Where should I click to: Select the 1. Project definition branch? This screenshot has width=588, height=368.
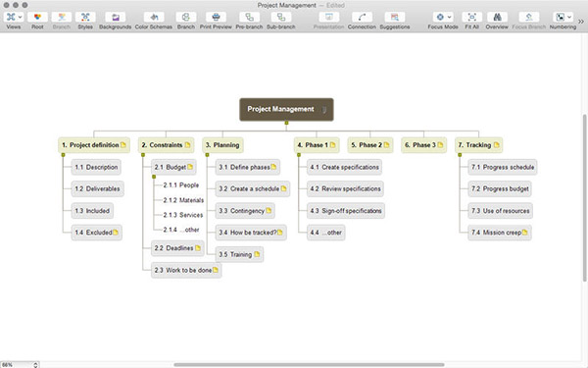(x=94, y=145)
